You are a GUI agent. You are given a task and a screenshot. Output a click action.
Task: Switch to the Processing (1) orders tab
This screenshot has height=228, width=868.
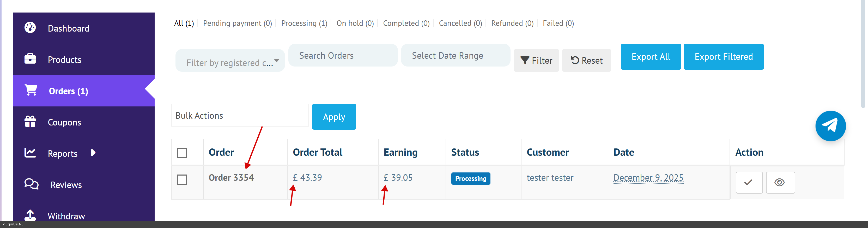click(x=304, y=23)
